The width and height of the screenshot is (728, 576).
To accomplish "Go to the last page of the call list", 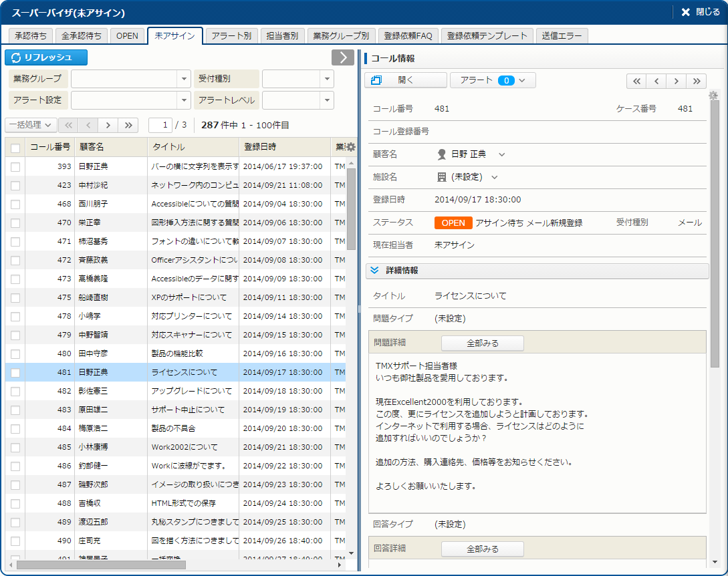I will pyautogui.click(x=128, y=125).
